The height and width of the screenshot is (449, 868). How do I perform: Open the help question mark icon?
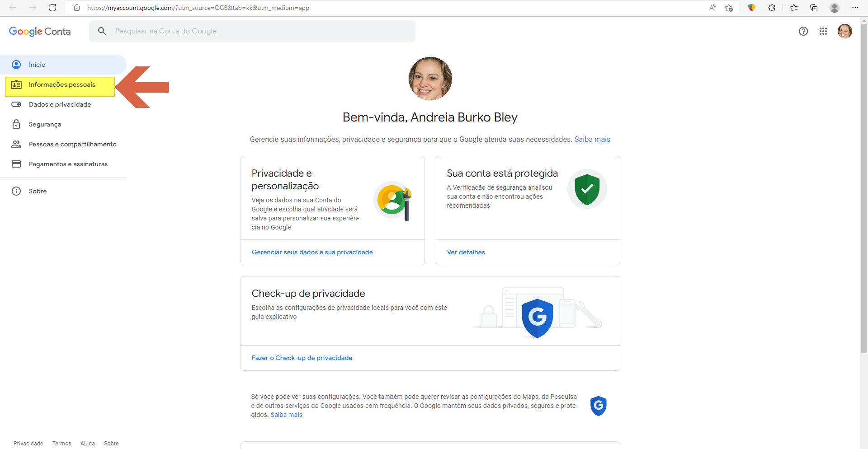click(x=803, y=31)
